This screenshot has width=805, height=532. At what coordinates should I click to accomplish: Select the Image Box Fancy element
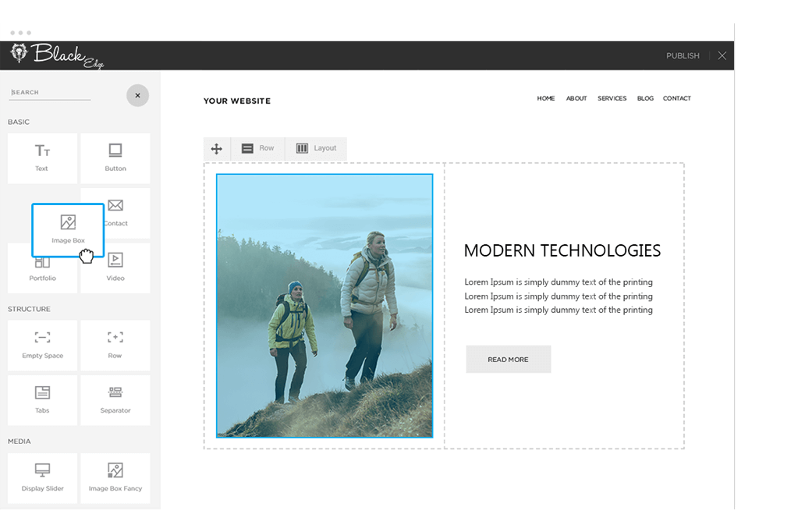(115, 478)
